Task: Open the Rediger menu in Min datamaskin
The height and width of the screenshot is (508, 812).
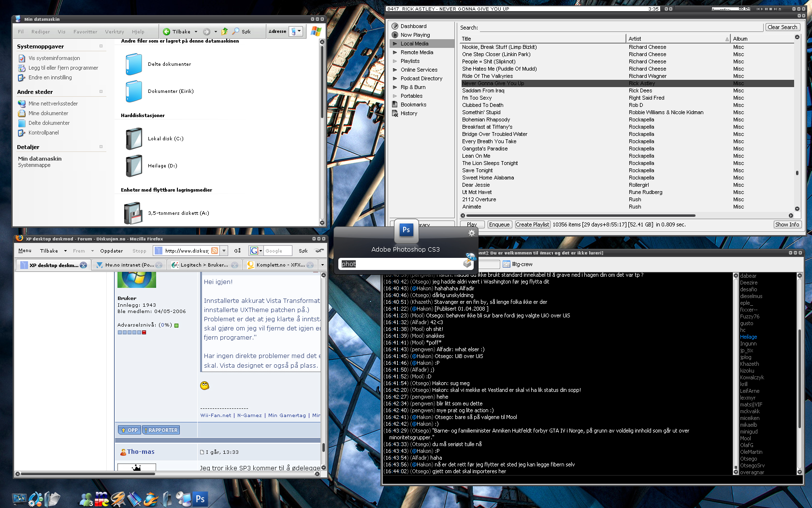Action: pos(41,31)
